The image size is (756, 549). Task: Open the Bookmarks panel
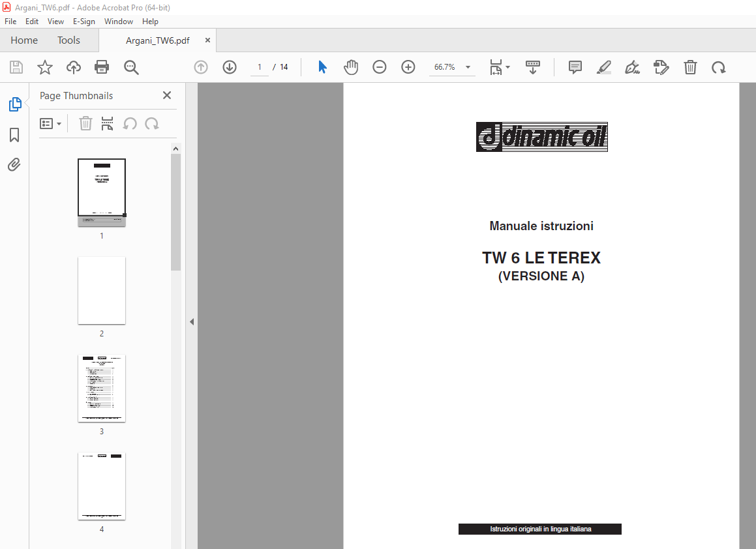click(14, 135)
